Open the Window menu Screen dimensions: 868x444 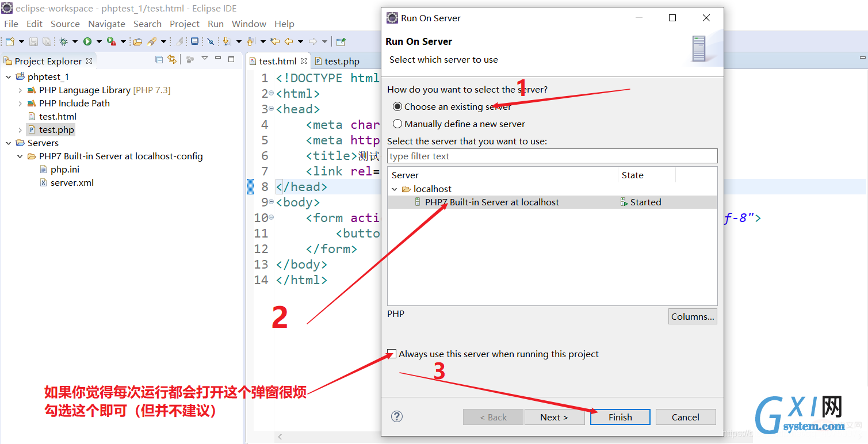pos(249,24)
